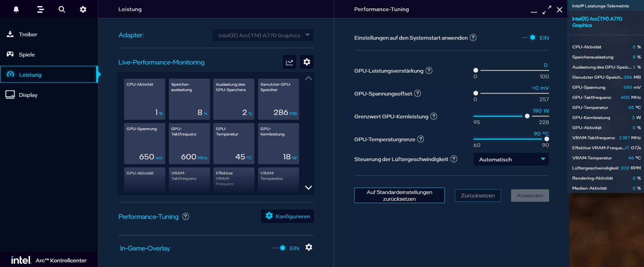The height and width of the screenshot is (267, 644).
Task: Click the Treiber download icon
Action: [10, 34]
